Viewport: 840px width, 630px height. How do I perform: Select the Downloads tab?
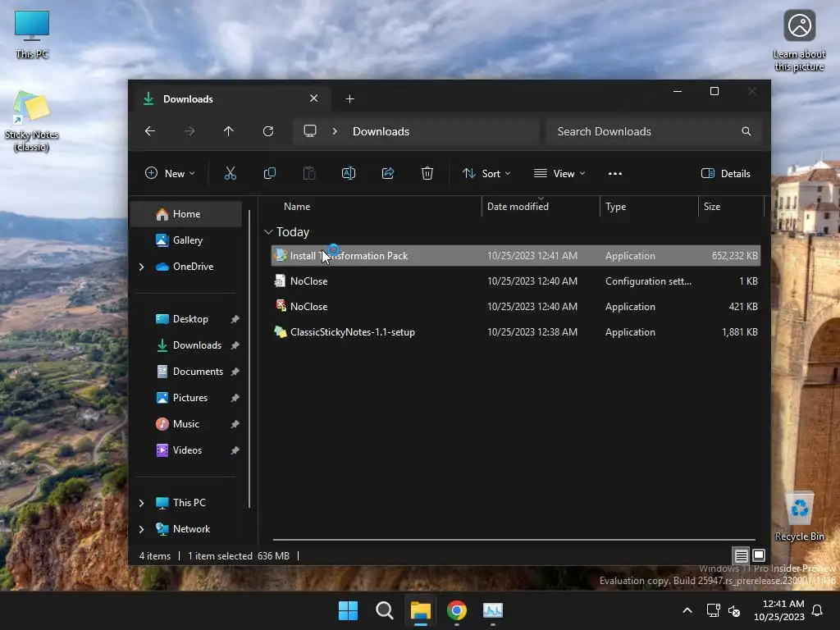coord(231,99)
